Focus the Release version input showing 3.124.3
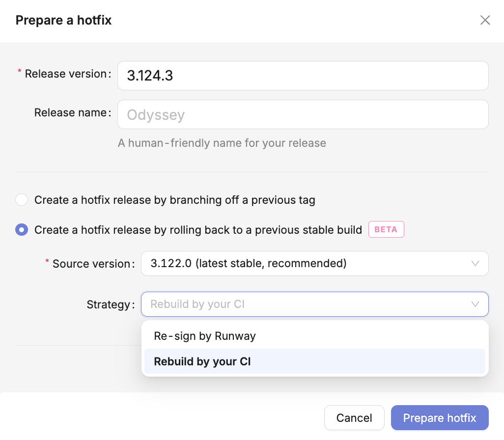Viewport: 504px width, 440px height. click(303, 76)
